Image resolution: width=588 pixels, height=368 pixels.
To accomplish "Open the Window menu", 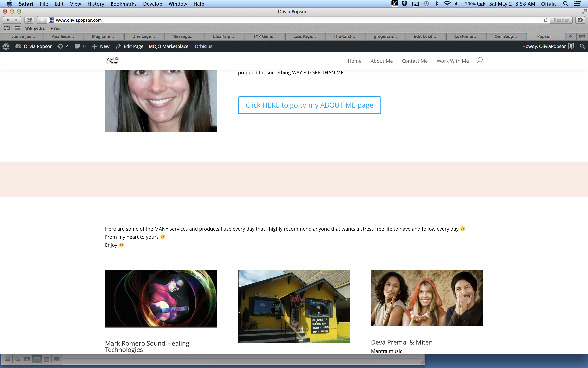I will point(178,4).
